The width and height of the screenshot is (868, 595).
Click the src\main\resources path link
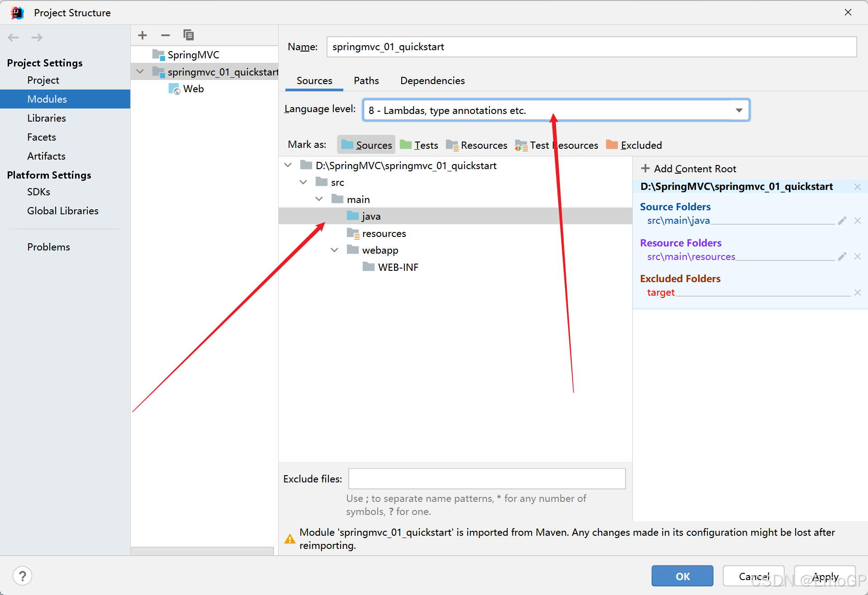coord(691,256)
